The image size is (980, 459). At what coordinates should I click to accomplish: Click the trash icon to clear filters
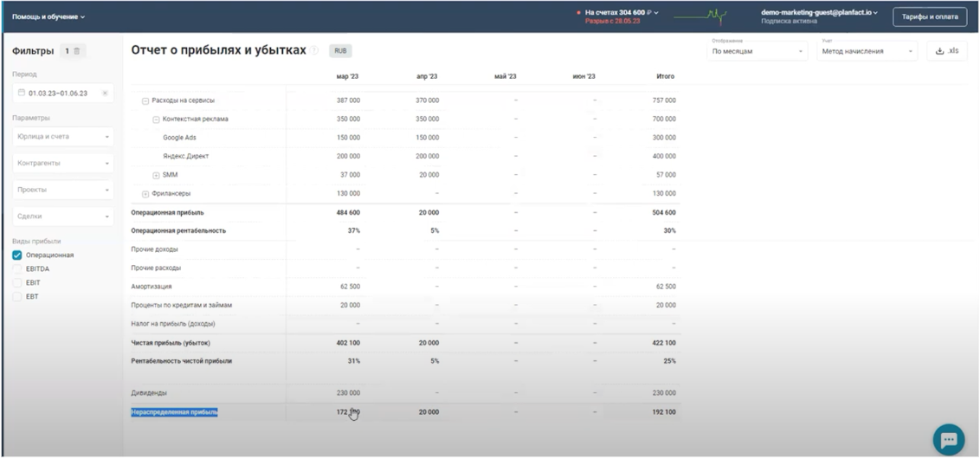coord(76,52)
